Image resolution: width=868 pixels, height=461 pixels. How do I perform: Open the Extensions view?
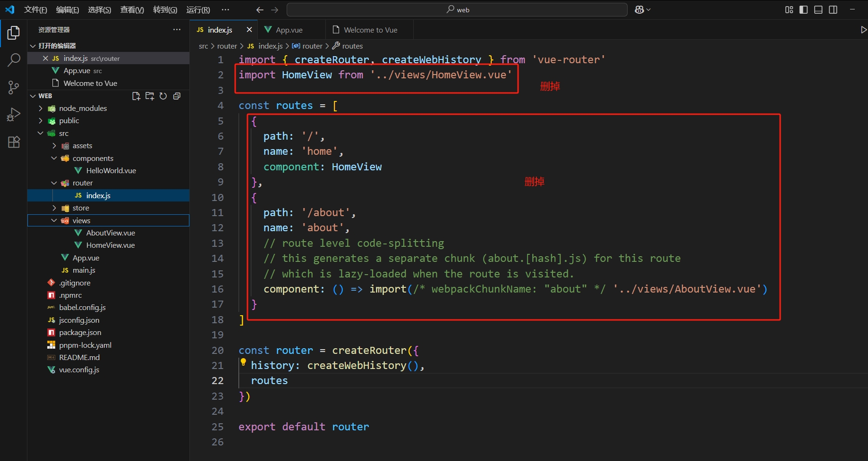[14, 142]
